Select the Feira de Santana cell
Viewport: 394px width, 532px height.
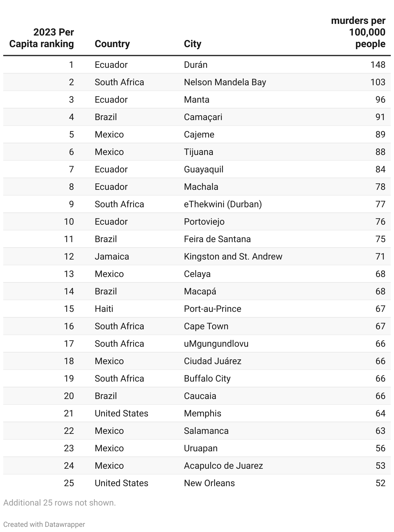click(x=217, y=239)
